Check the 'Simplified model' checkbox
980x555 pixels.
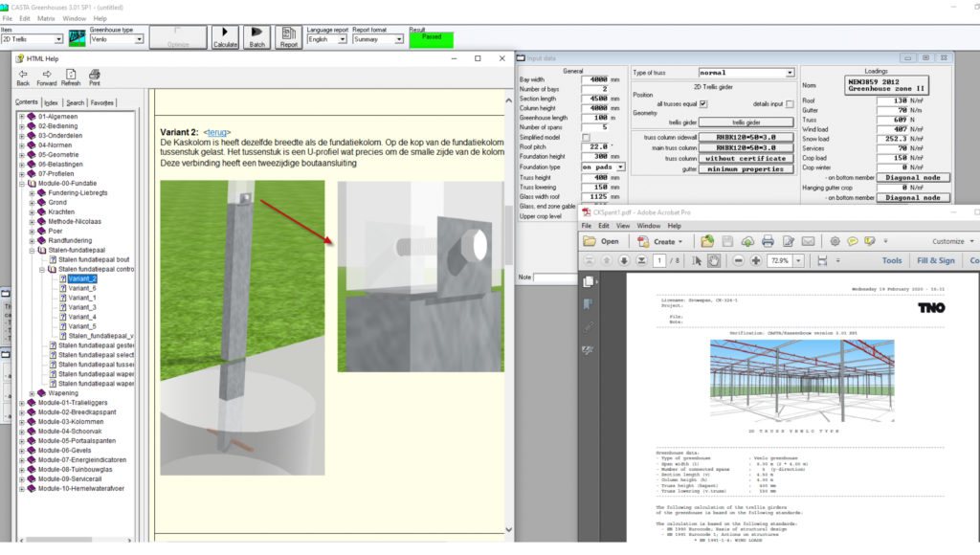tap(587, 137)
